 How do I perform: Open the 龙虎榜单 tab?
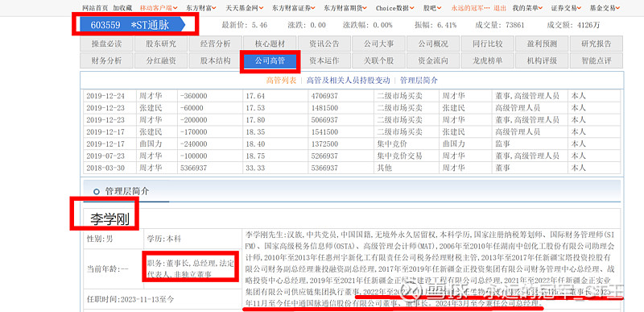pos(487,60)
